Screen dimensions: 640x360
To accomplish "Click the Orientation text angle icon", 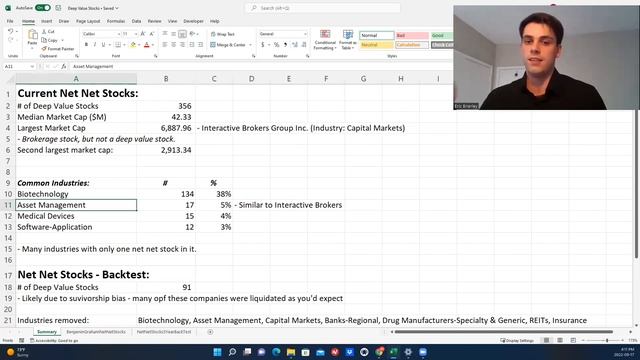I will tap(192, 34).
